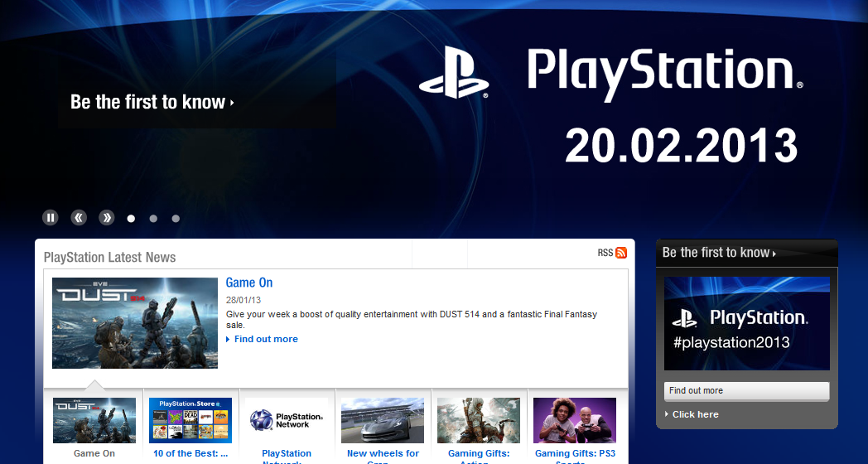
Task: Click the 'PlayStation Latest News' heading
Action: click(109, 258)
